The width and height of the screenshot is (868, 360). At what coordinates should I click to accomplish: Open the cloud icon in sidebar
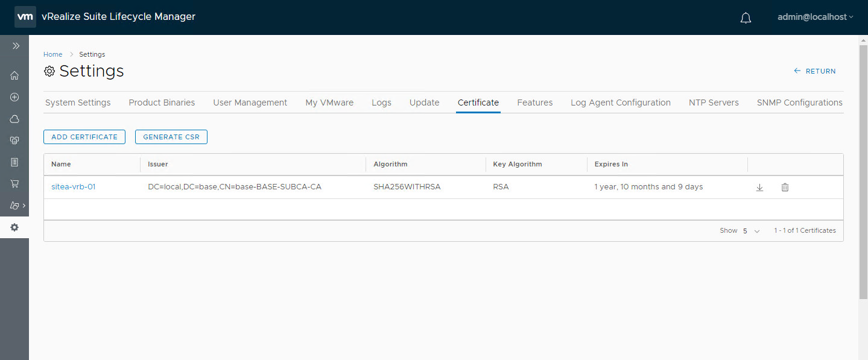[14, 119]
